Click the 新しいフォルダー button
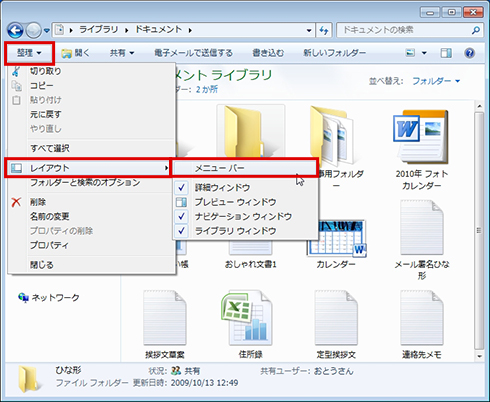Image resolution: width=490 pixels, height=402 pixels. pyautogui.click(x=334, y=53)
